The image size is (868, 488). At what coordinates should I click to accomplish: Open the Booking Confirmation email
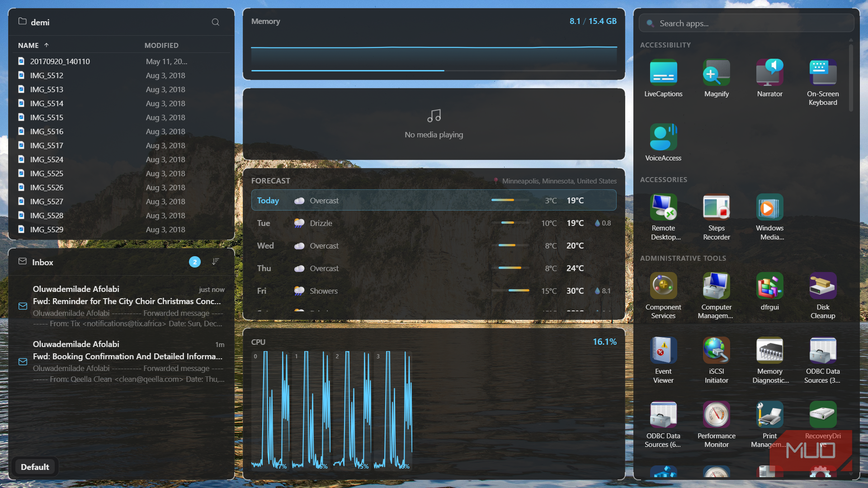coord(122,361)
